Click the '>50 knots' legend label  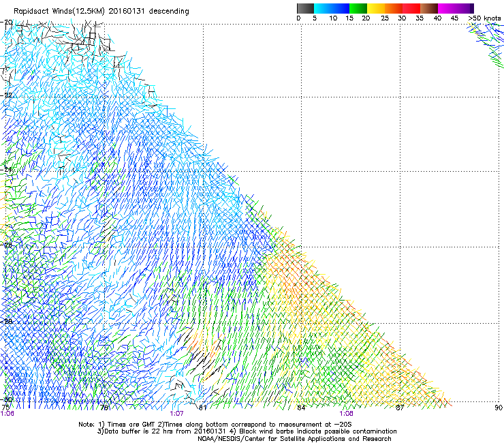tap(484, 18)
